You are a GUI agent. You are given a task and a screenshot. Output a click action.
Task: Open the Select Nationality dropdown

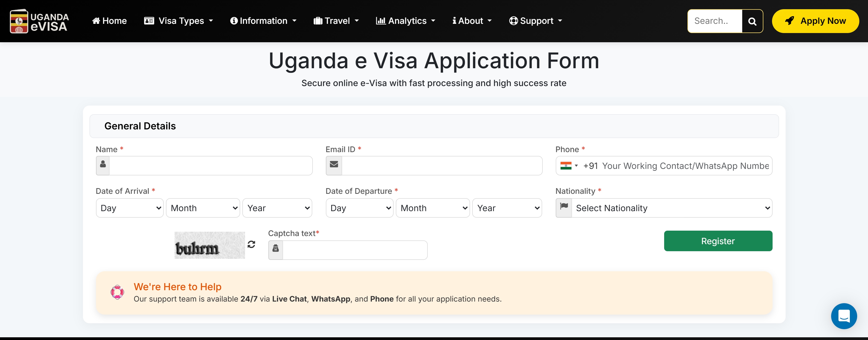click(x=671, y=208)
